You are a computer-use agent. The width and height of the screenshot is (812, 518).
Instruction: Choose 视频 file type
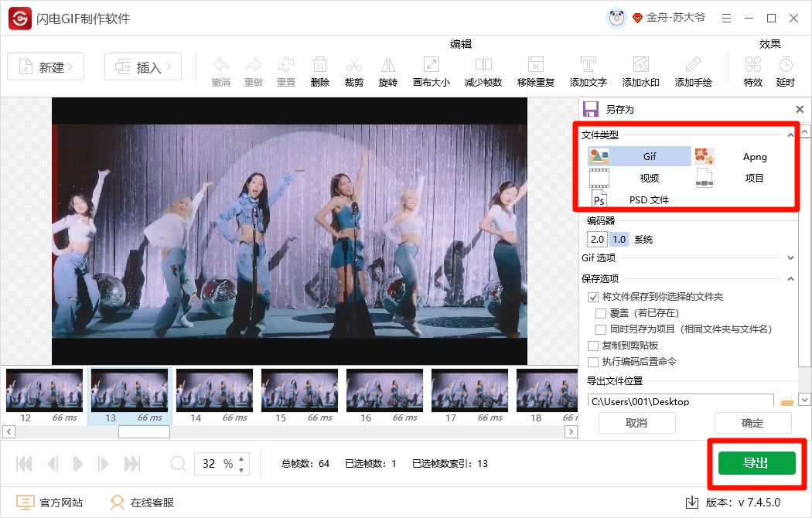pyautogui.click(x=639, y=178)
